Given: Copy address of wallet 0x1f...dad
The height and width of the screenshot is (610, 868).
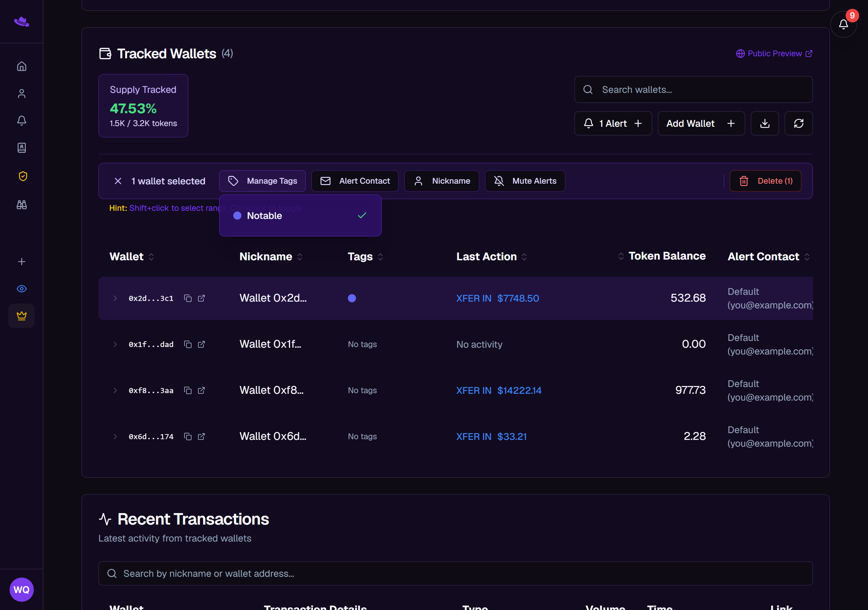Looking at the screenshot, I should (188, 344).
